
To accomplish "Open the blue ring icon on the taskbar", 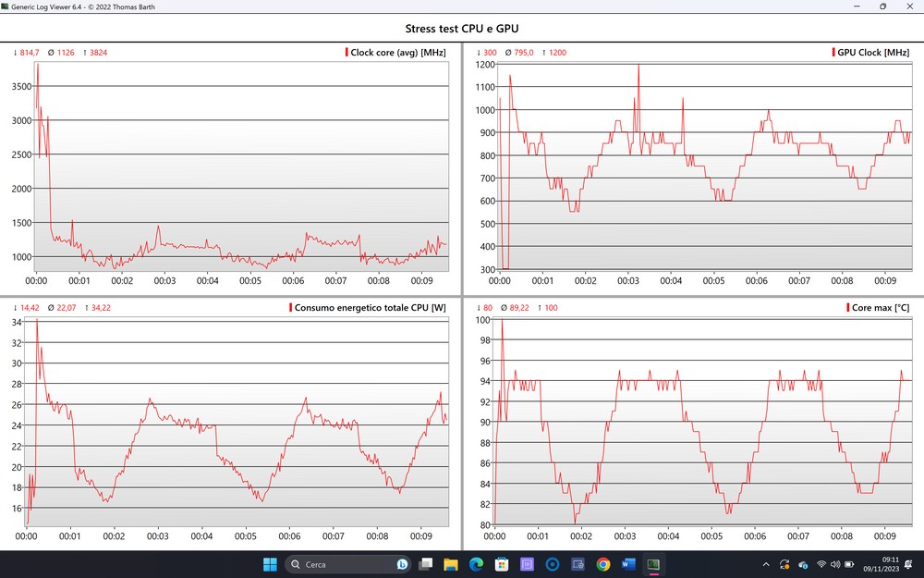I will 553,564.
